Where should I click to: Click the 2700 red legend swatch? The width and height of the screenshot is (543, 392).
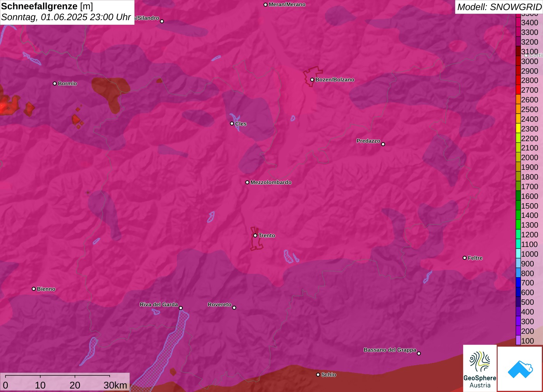pos(518,90)
